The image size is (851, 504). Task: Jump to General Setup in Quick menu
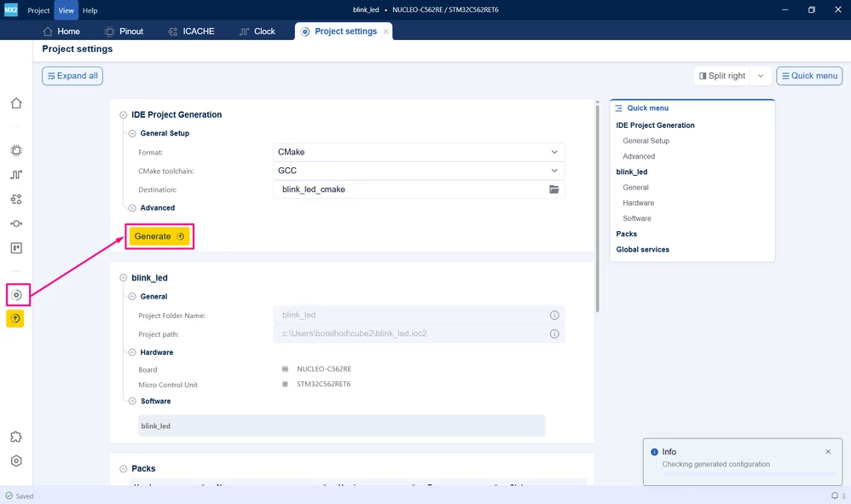(x=645, y=141)
